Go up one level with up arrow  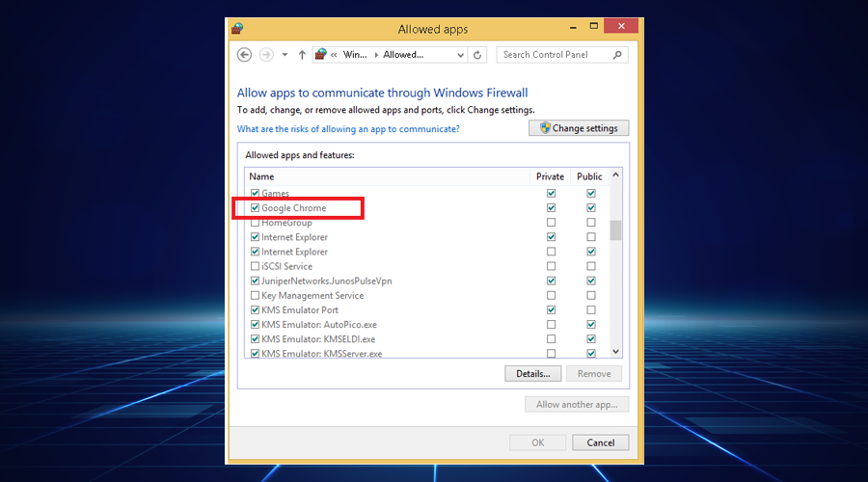pyautogui.click(x=302, y=55)
